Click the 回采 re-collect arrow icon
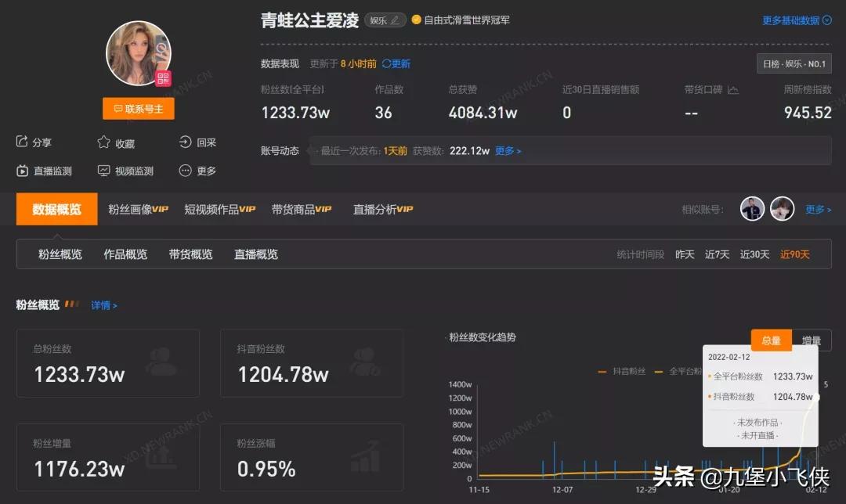846x504 pixels. click(185, 142)
